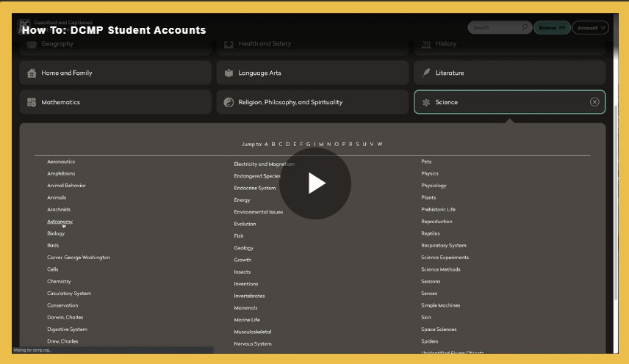629x364 pixels.
Task: Jump to letter S
Action: click(357, 144)
